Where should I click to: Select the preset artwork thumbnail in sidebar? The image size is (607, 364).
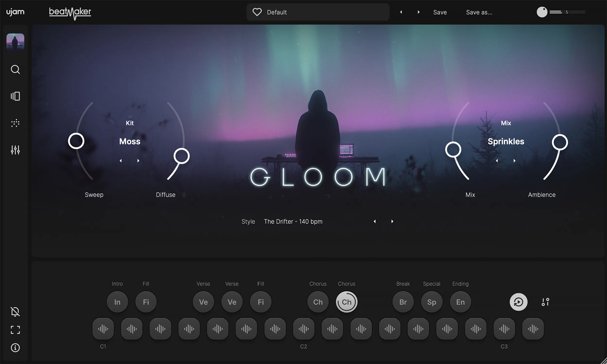pyautogui.click(x=15, y=42)
